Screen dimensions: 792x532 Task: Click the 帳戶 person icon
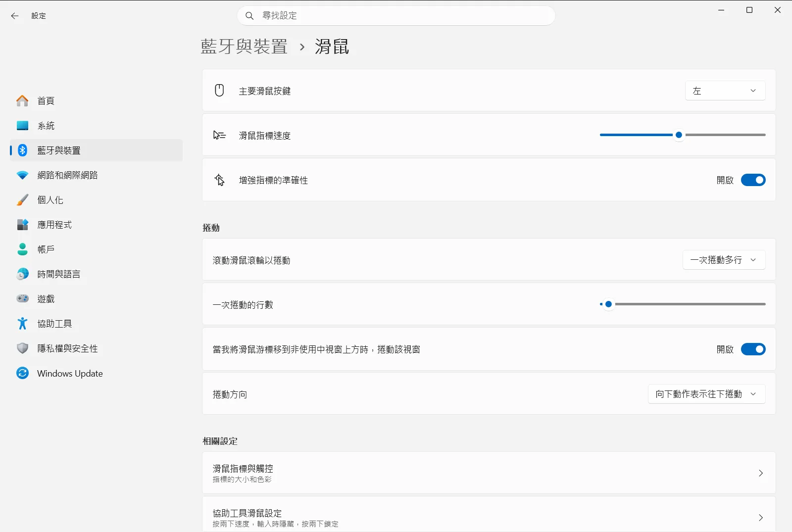(22, 249)
